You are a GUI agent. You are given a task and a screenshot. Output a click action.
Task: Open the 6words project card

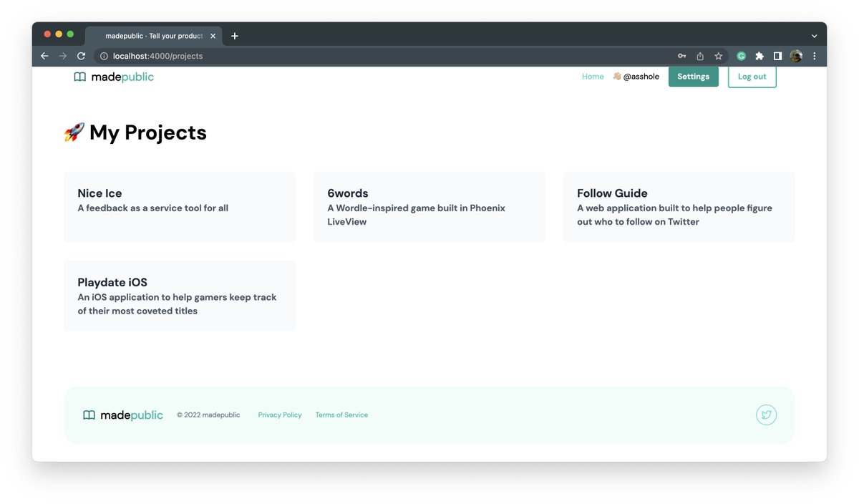coord(429,207)
